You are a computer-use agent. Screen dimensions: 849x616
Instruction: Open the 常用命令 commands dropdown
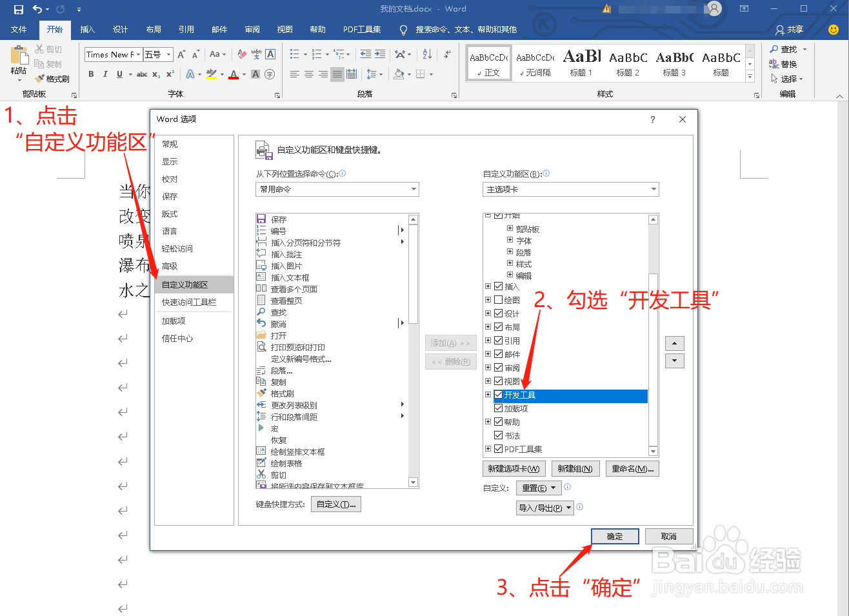[x=337, y=189]
